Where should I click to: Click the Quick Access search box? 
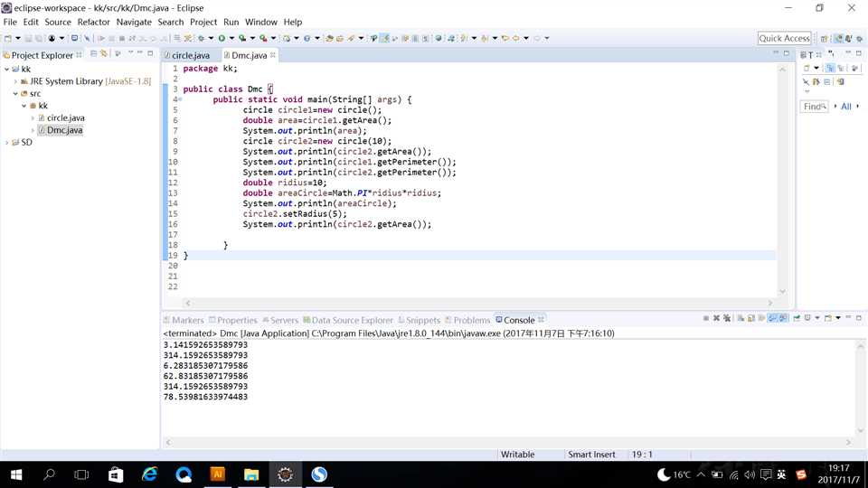[784, 38]
